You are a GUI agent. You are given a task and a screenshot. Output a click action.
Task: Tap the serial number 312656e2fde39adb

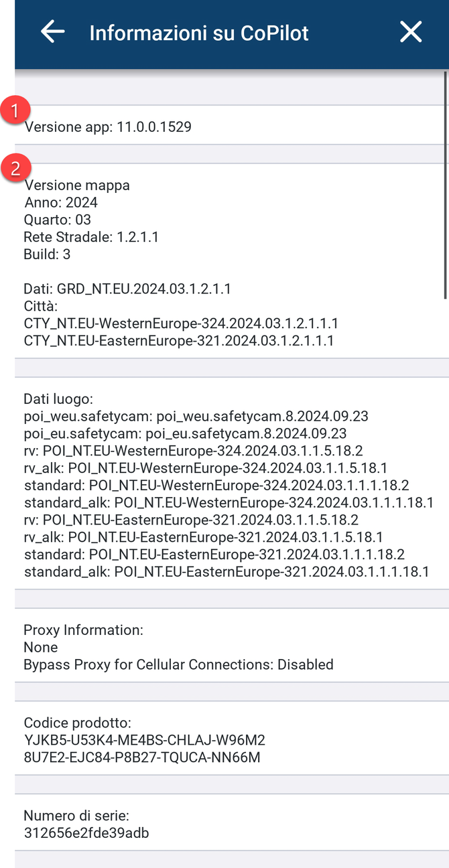pos(86,833)
